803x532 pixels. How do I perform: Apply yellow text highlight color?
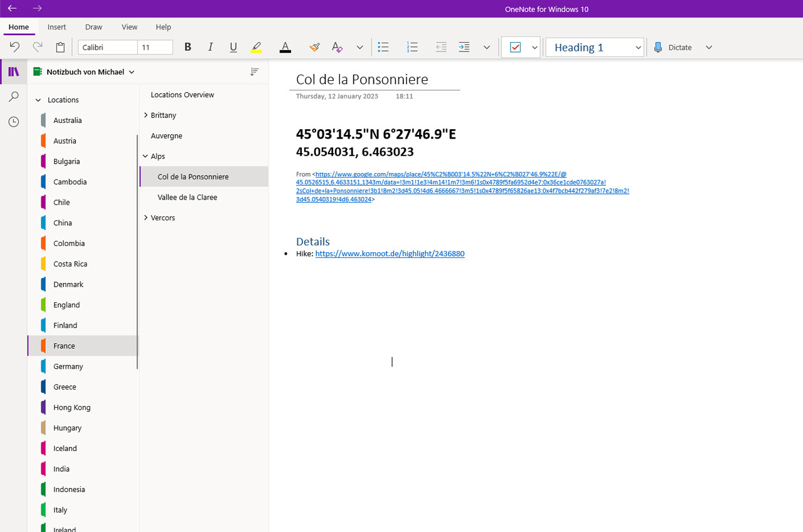[256, 47]
